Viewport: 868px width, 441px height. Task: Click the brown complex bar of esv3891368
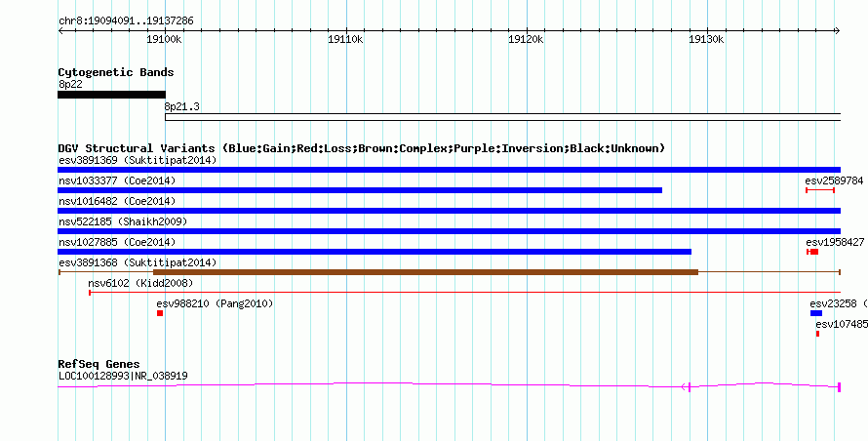425,272
